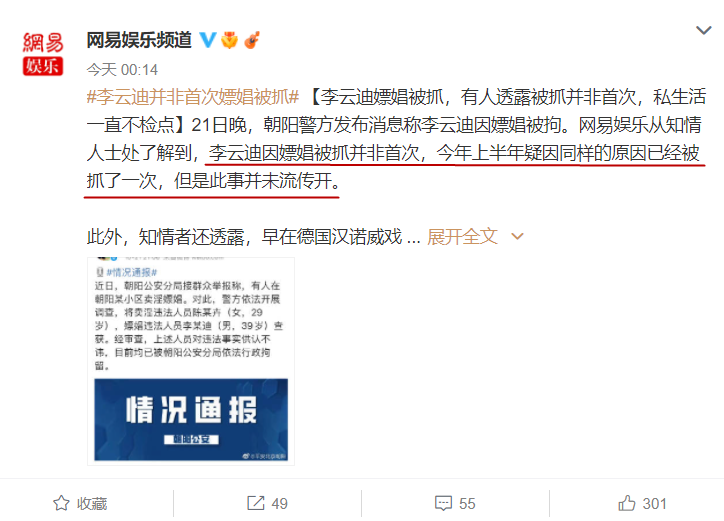This screenshot has width=724, height=521.
Task: Click the repost share icon
Action: (256, 503)
